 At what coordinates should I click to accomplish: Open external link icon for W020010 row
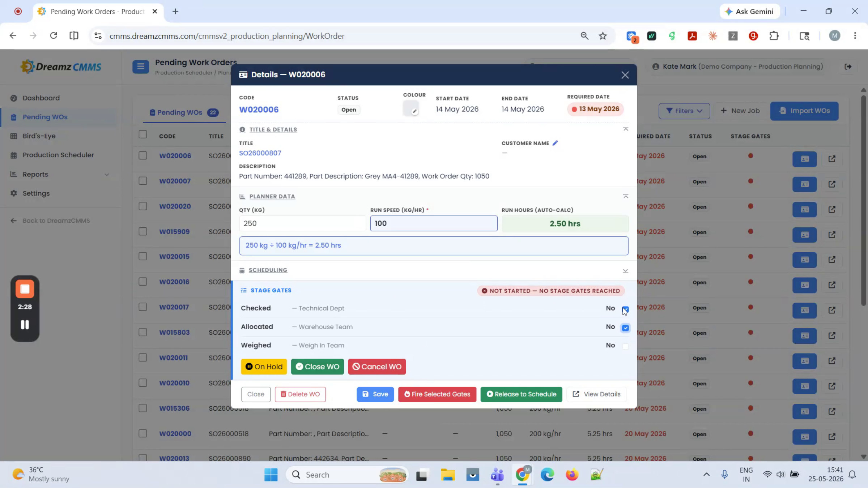click(832, 386)
